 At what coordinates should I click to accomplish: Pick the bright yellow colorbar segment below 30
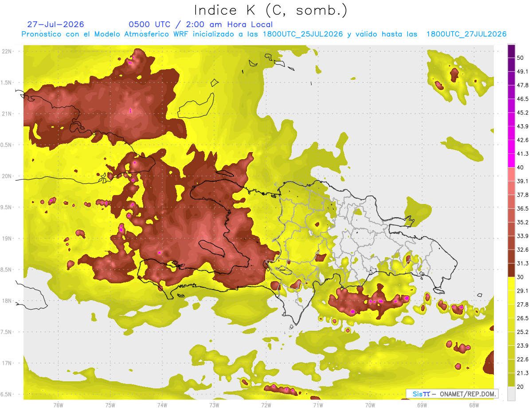point(511,284)
